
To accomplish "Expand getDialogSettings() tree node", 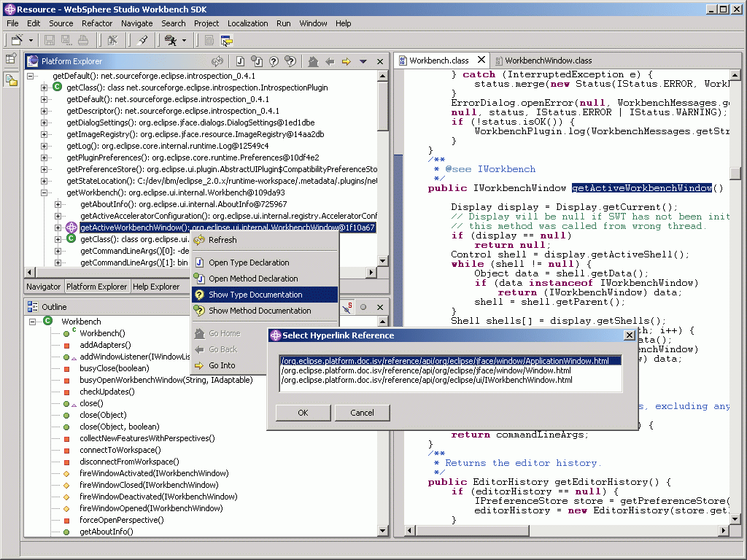I will tap(44, 122).
